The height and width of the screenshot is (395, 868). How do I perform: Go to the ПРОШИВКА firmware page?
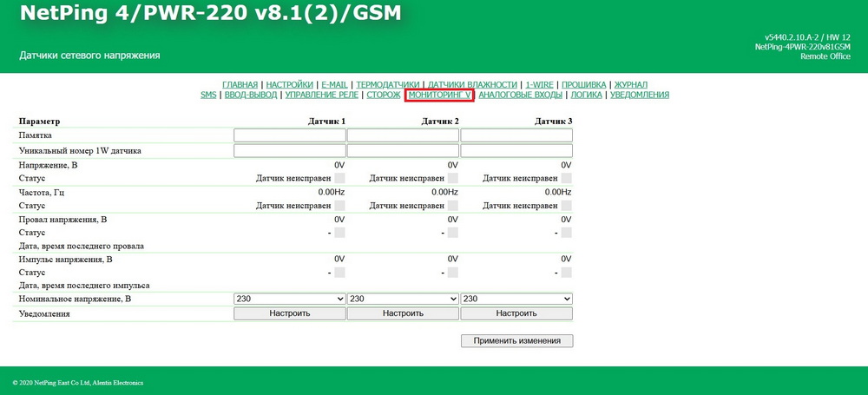[x=583, y=84]
